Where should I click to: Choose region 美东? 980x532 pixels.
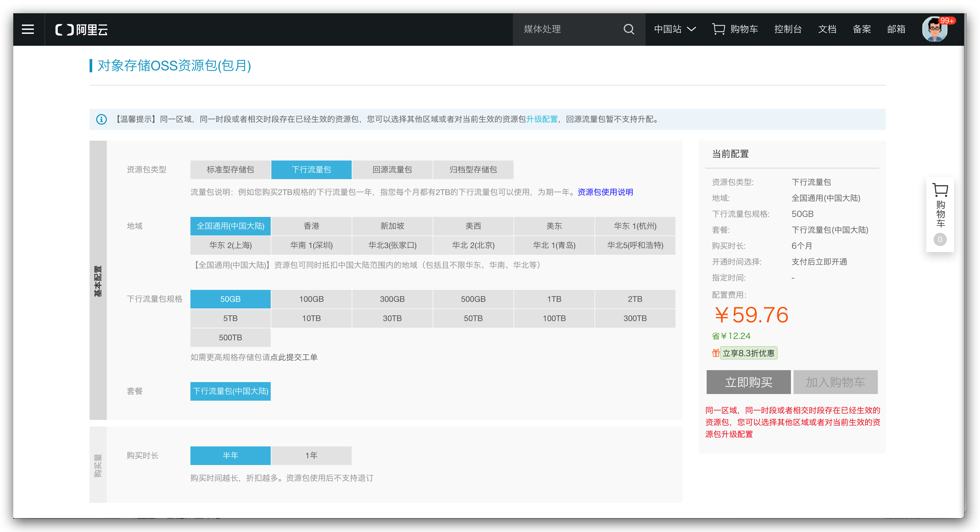click(x=554, y=226)
